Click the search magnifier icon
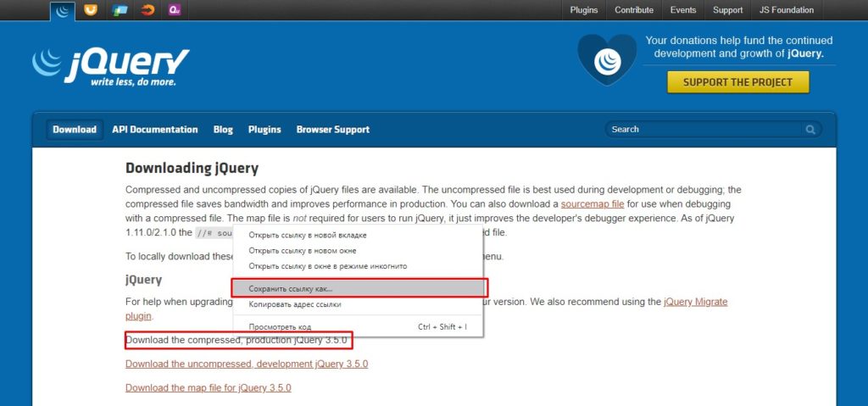This screenshot has height=406, width=868. click(810, 130)
